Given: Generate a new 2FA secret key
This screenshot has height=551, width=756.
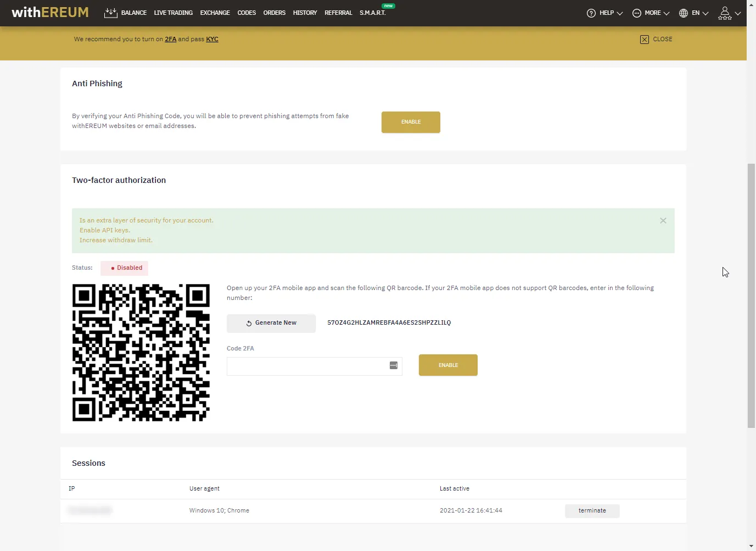Looking at the screenshot, I should 271,323.
